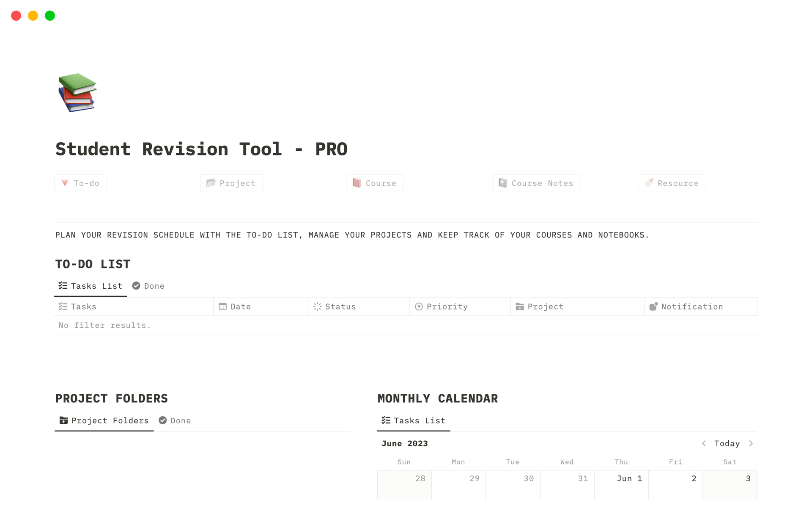
Task: Switch to Done tab in To-Do List
Action: tap(148, 286)
